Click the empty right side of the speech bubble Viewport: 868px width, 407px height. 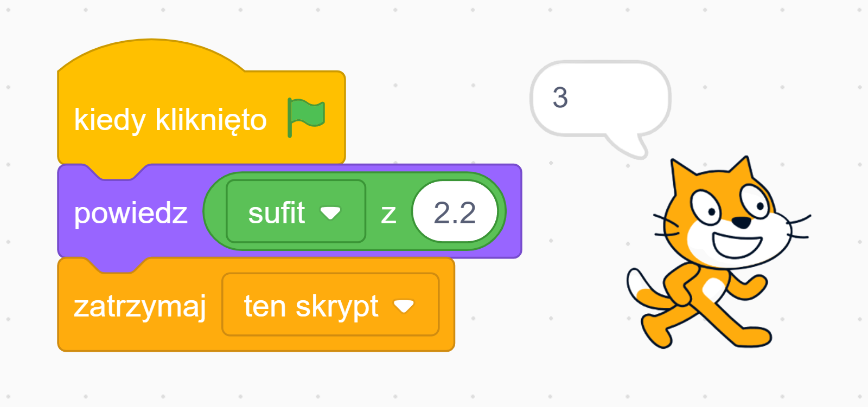[629, 98]
